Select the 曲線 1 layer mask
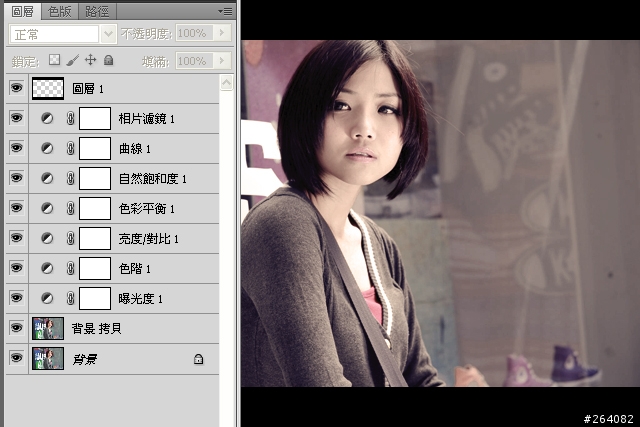 [95, 148]
